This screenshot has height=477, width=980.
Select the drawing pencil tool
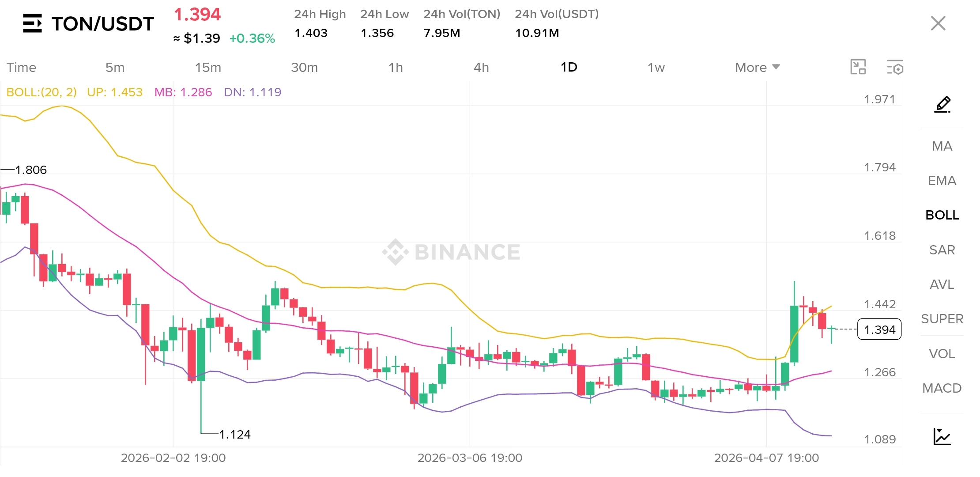coord(942,105)
